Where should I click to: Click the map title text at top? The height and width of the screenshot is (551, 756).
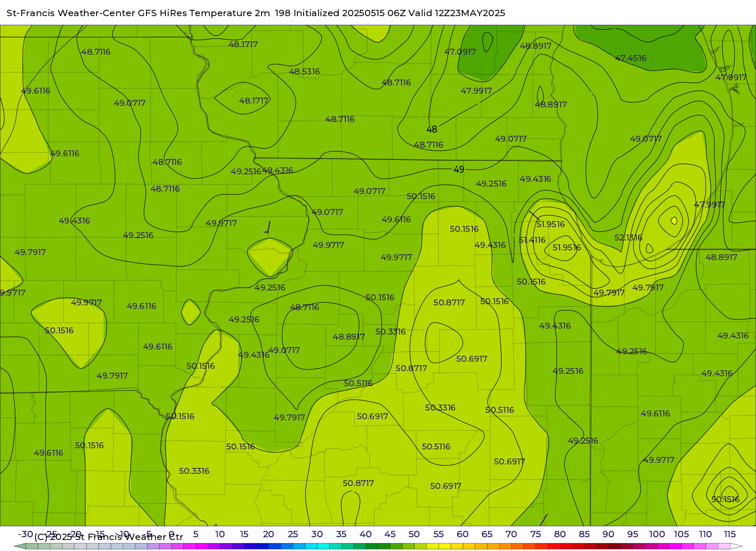click(256, 13)
